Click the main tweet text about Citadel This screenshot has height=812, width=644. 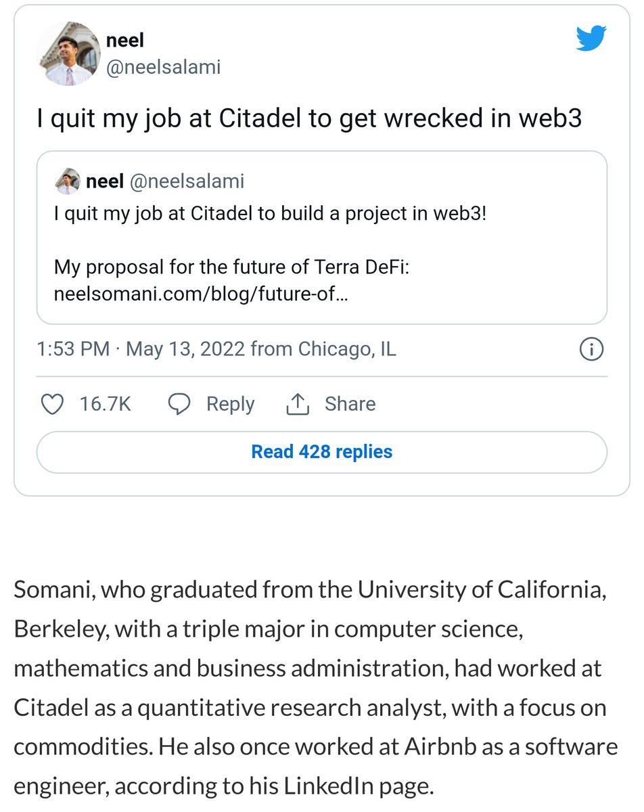coord(308,119)
